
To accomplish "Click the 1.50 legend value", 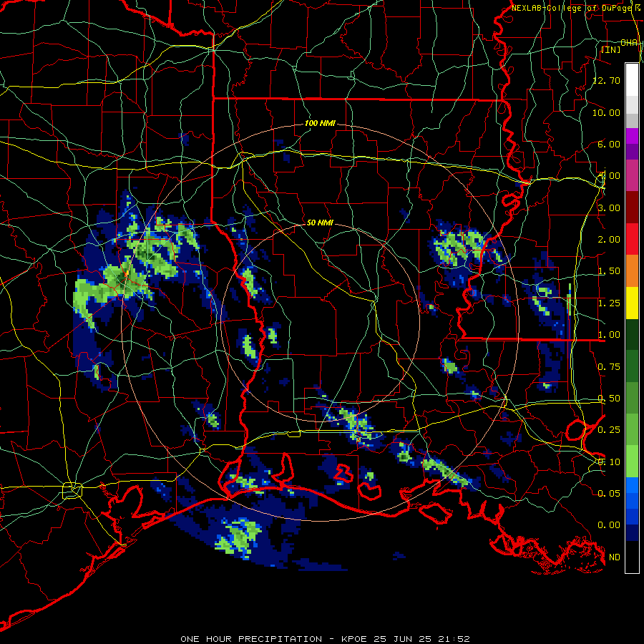I will (x=609, y=271).
